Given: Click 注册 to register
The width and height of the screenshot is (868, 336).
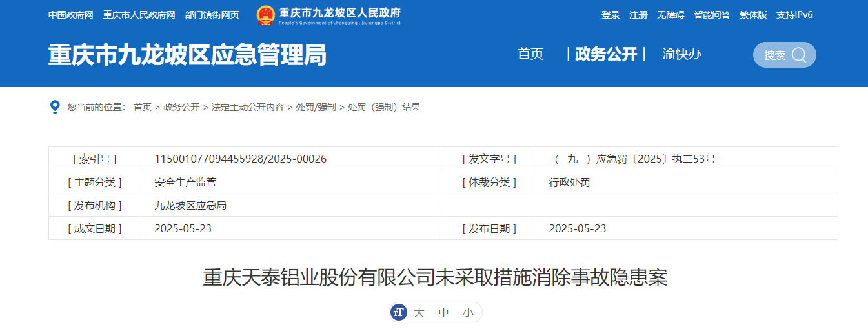Looking at the screenshot, I should pyautogui.click(x=638, y=15).
